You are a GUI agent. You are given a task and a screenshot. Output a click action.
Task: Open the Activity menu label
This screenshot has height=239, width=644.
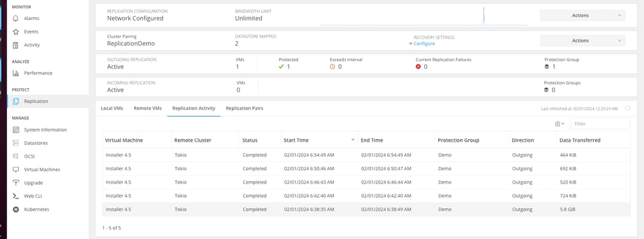pyautogui.click(x=32, y=45)
